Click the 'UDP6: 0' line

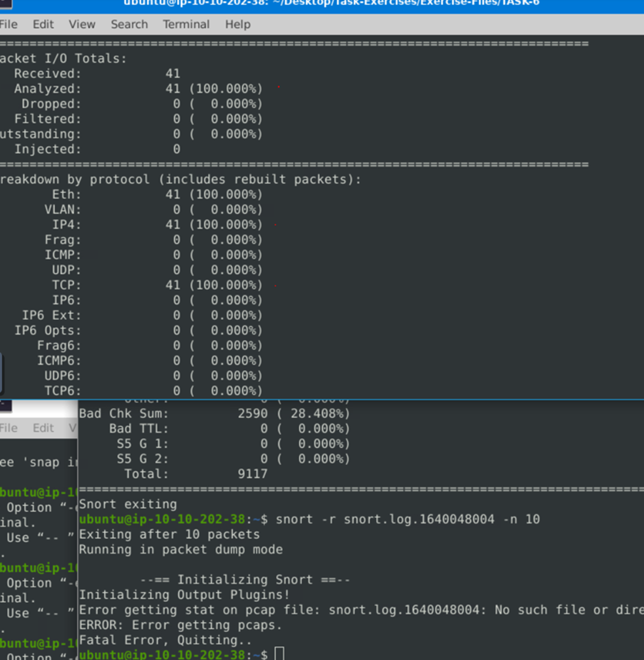pos(153,376)
